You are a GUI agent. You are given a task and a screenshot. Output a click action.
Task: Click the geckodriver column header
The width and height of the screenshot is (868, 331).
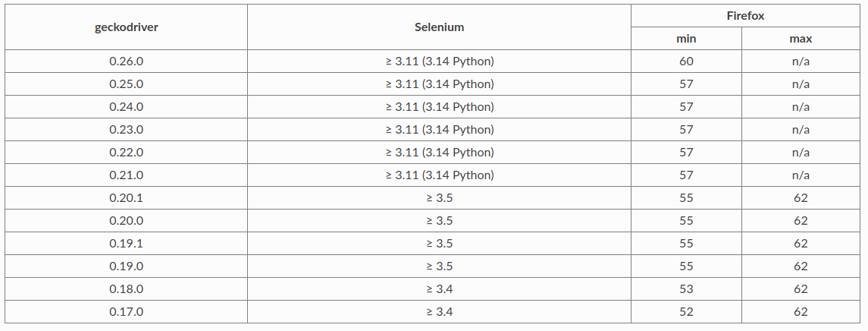(x=126, y=27)
